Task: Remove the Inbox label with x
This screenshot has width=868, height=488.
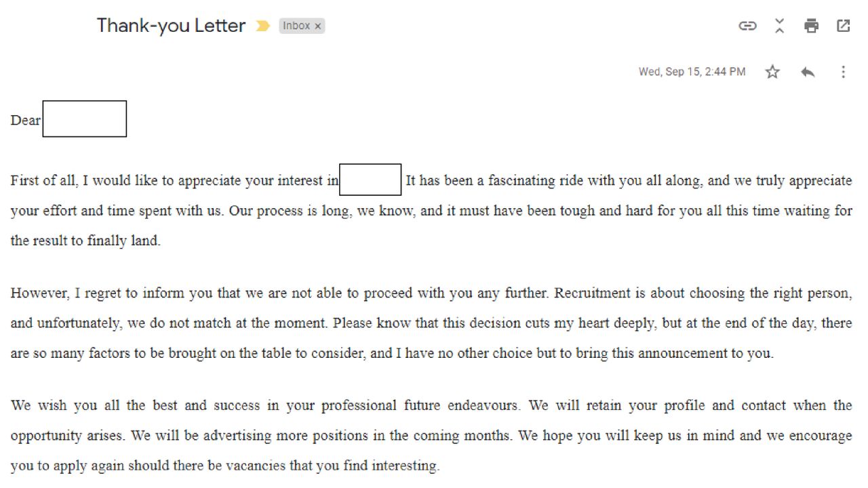Action: pos(317,26)
